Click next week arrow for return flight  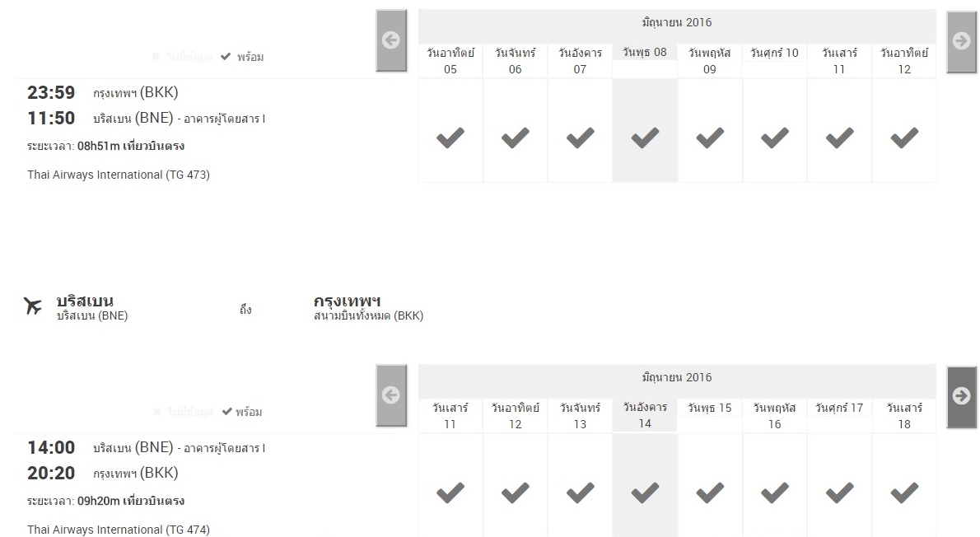tap(961, 396)
